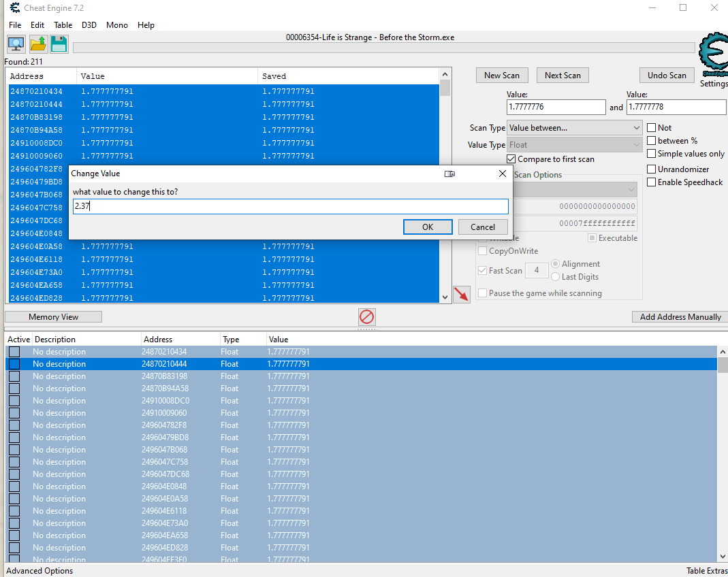Image resolution: width=728 pixels, height=577 pixels.
Task: Open the Value Type Float dropdown
Action: pos(574,145)
